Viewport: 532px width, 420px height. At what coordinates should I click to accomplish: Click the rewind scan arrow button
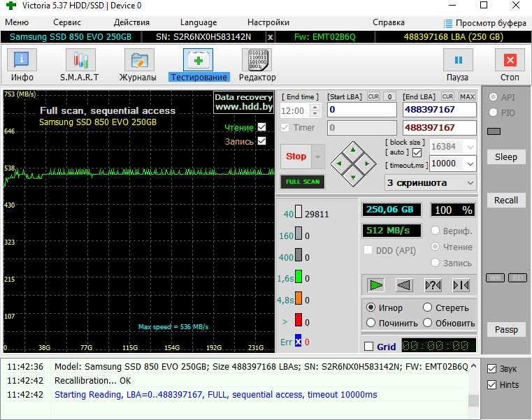(x=404, y=285)
